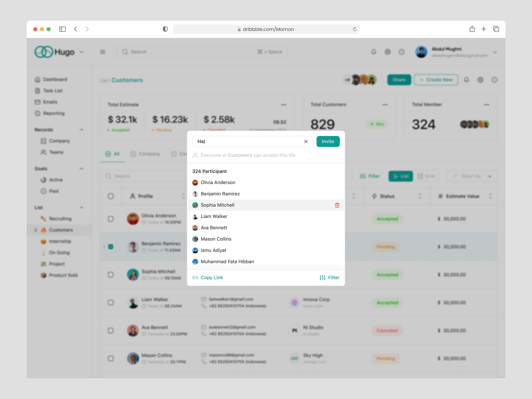
Task: Open the Short by dropdown
Action: coord(472,176)
